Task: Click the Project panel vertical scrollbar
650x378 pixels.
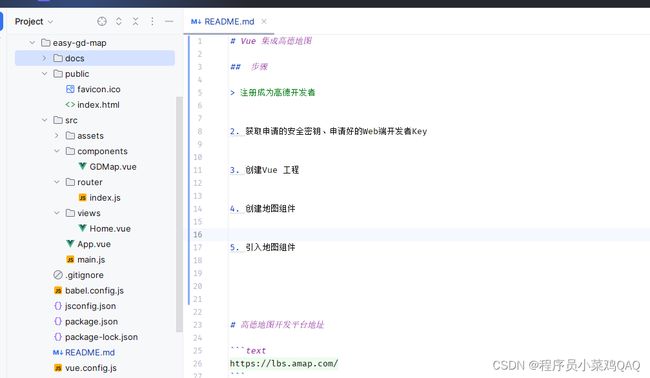Action: (179, 214)
